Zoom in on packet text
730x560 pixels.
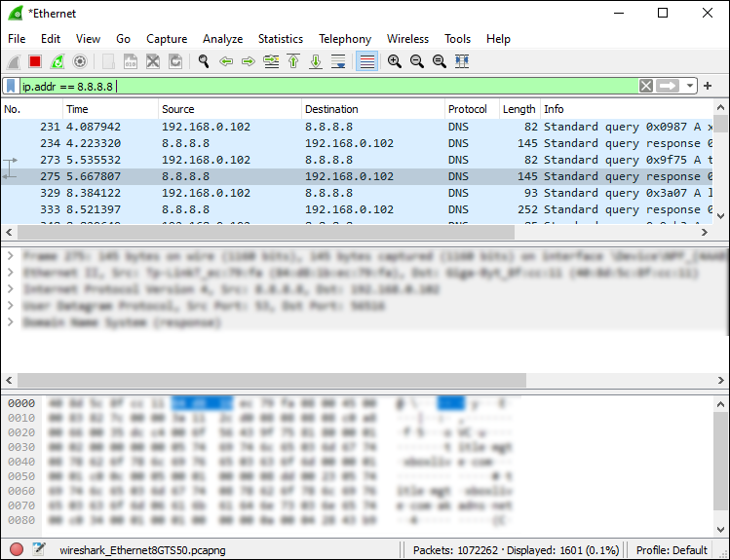395,61
